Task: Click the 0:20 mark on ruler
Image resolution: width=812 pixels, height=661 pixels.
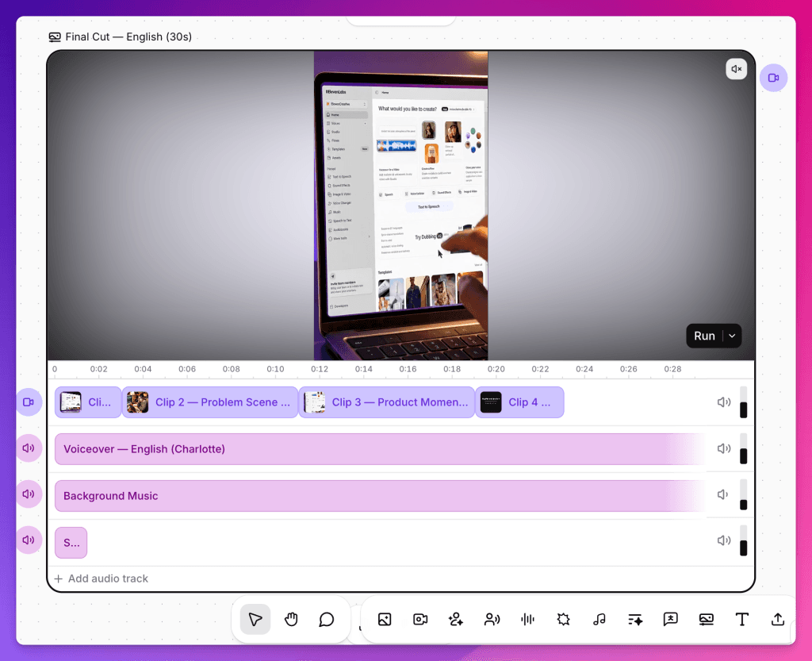Action: [x=496, y=369]
